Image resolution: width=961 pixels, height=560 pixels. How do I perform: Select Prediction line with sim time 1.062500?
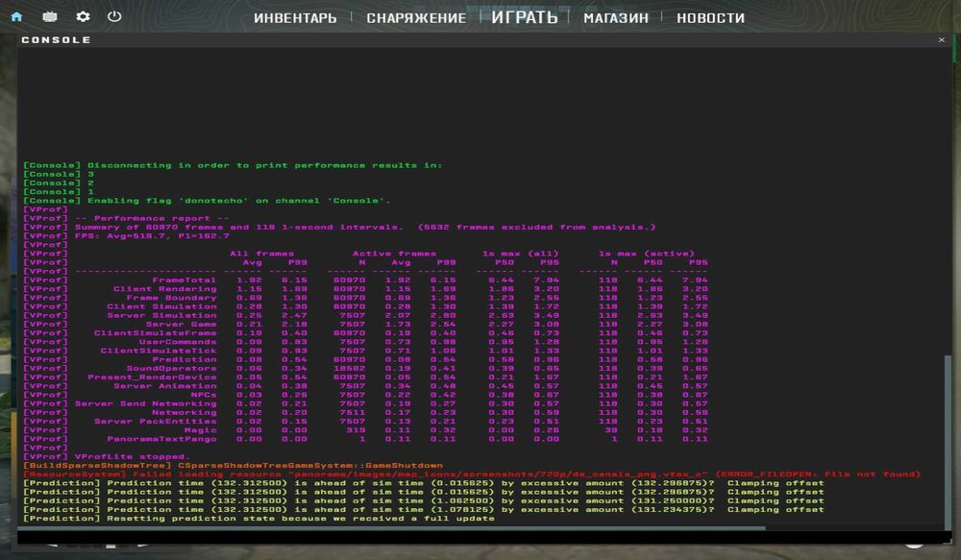424,500
